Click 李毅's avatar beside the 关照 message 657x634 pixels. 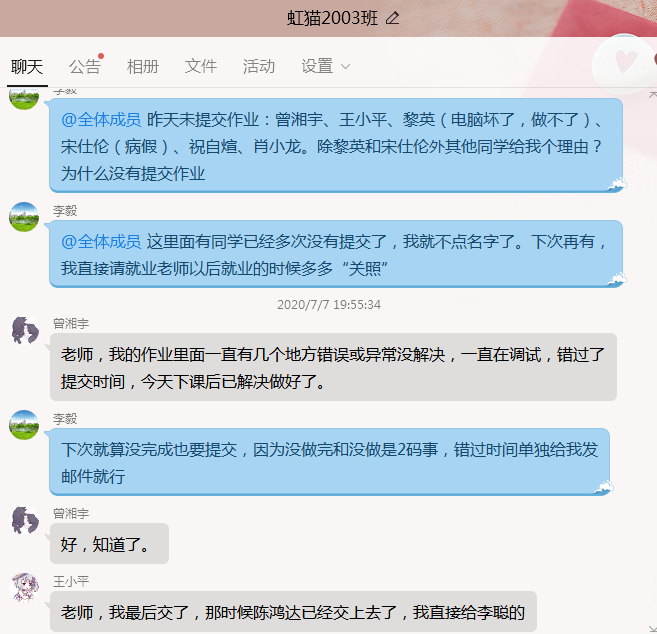[24, 217]
